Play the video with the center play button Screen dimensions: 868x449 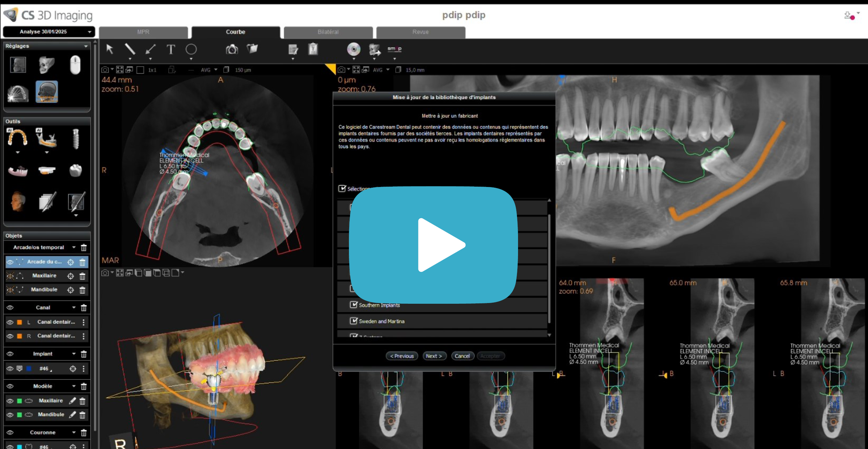433,245
